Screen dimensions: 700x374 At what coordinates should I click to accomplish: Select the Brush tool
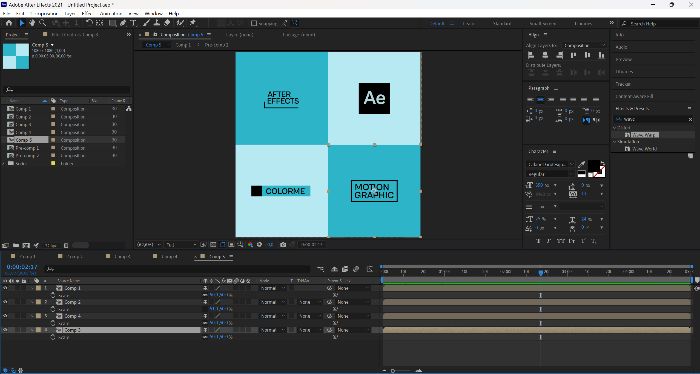(x=146, y=23)
